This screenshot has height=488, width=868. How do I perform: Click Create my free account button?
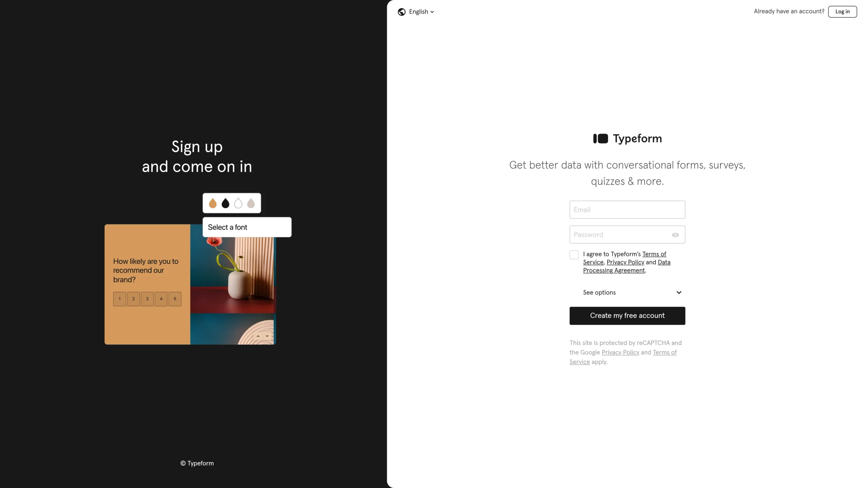pyautogui.click(x=627, y=315)
